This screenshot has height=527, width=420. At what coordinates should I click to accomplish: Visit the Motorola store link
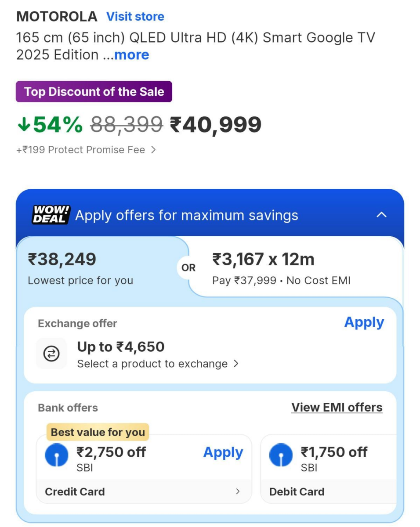pos(135,17)
